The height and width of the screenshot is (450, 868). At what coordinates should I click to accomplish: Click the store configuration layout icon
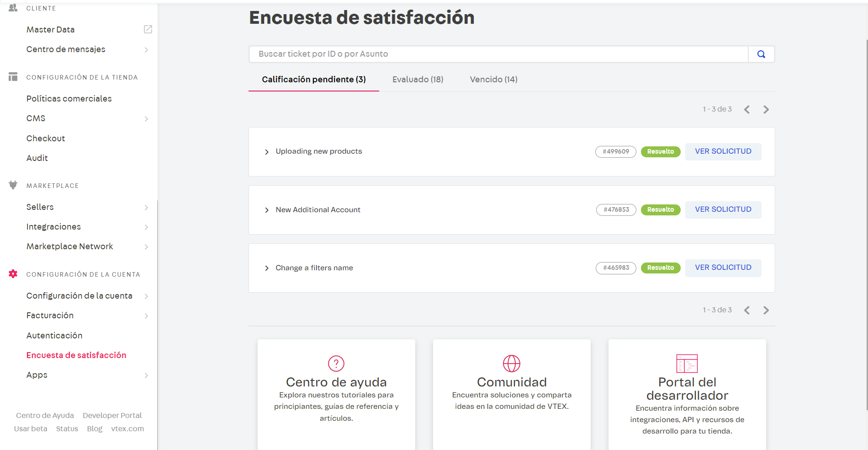coord(13,77)
